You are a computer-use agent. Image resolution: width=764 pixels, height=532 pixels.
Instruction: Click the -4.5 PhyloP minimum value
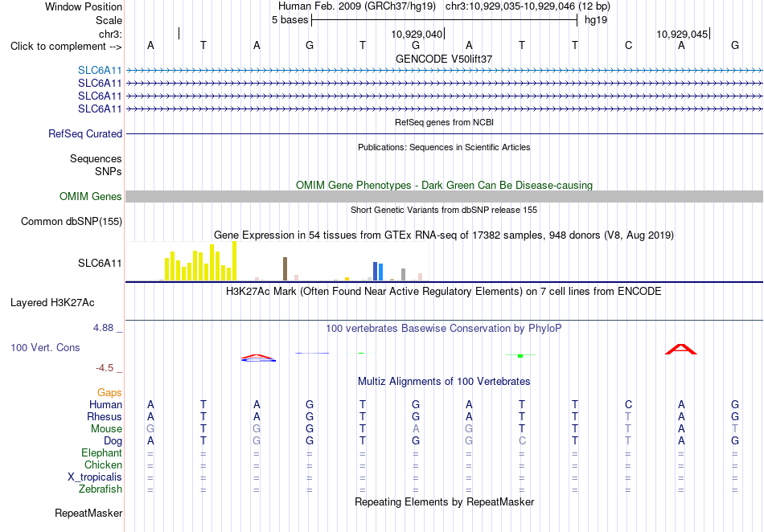point(105,368)
